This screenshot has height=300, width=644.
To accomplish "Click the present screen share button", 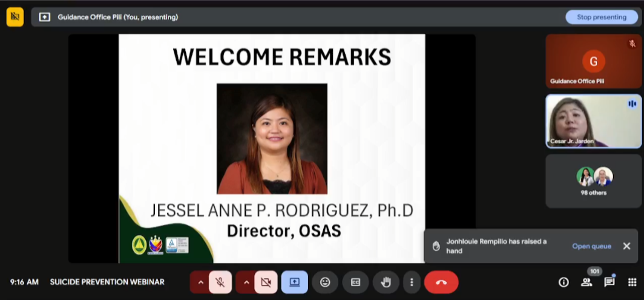I will pyautogui.click(x=295, y=282).
